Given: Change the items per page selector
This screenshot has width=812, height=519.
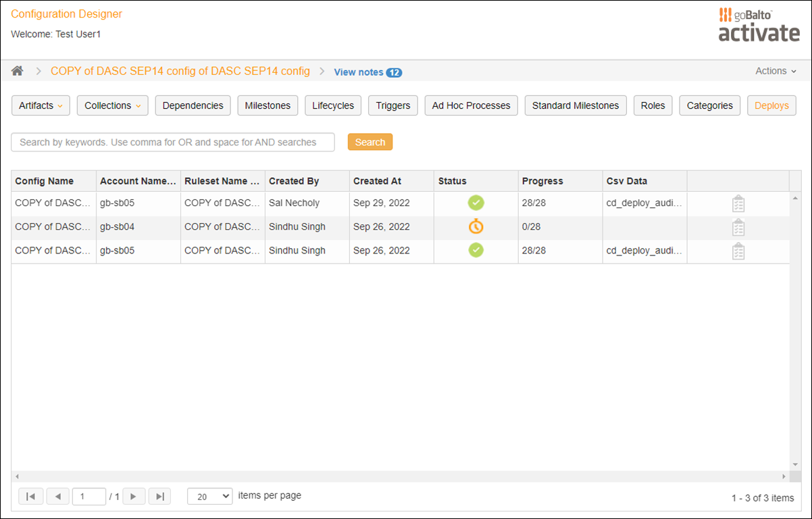Looking at the screenshot, I should point(209,495).
